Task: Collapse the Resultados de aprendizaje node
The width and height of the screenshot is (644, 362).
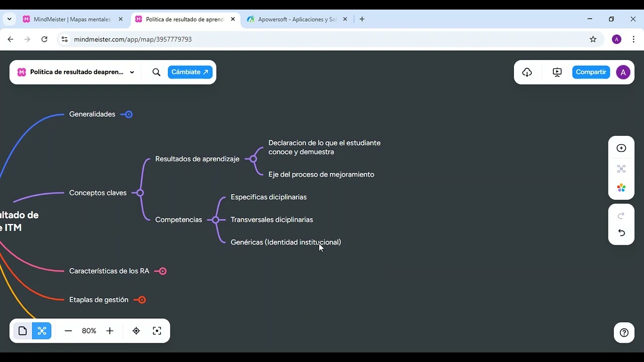Action: tap(253, 159)
